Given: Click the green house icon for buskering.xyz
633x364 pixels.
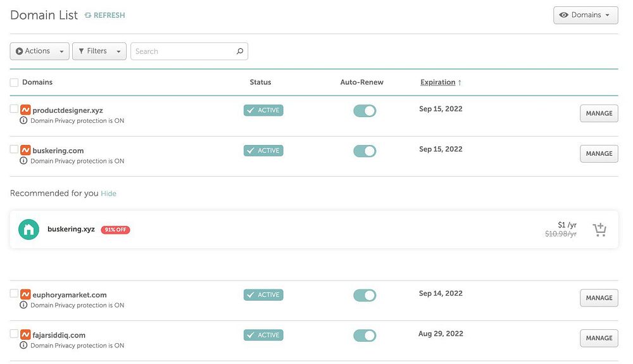Looking at the screenshot, I should [28, 229].
